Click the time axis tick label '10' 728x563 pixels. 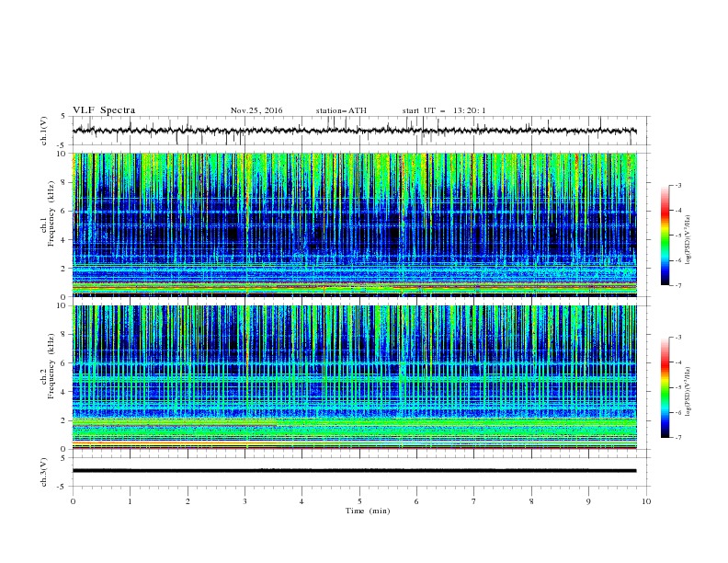[x=646, y=501]
